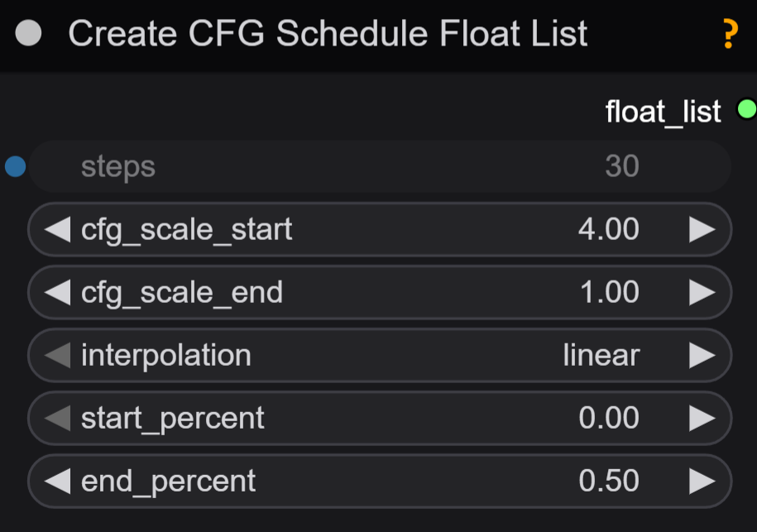Decrease cfg_scale_start with the left arrow
The width and height of the screenshot is (757, 532).
[x=57, y=229]
